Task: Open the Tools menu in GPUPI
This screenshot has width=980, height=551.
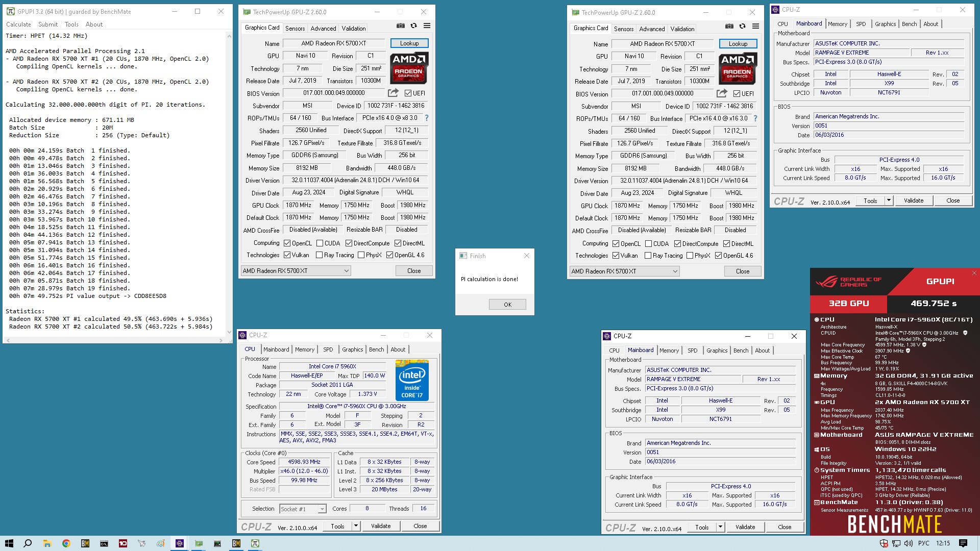Action: pyautogui.click(x=71, y=24)
